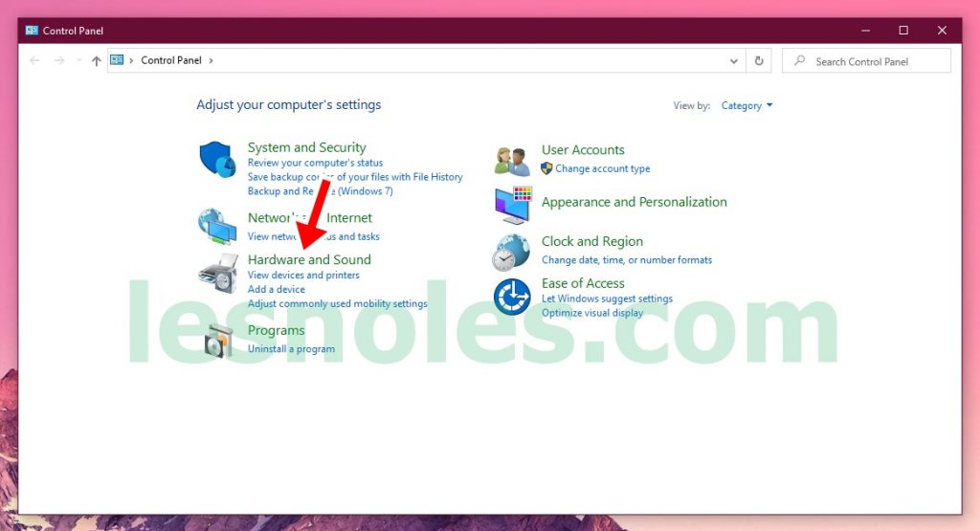Click Change date, time, or number formats
The image size is (980, 531).
pyautogui.click(x=627, y=260)
